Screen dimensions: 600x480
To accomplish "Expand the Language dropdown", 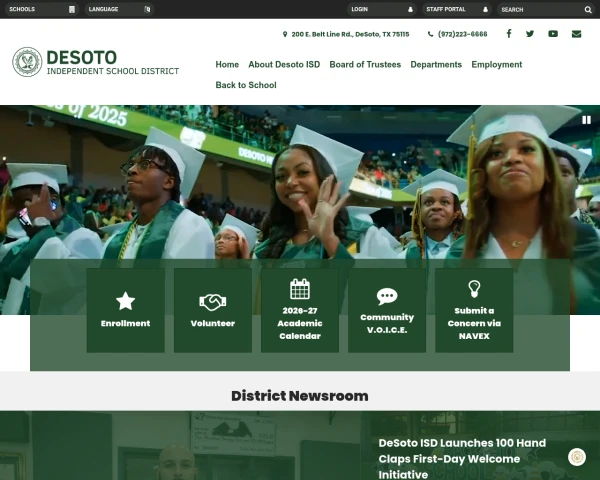I will 119,9.
